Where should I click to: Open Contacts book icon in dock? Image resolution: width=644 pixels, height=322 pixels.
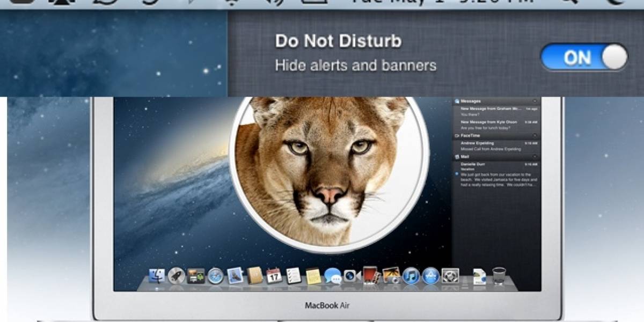[255, 275]
